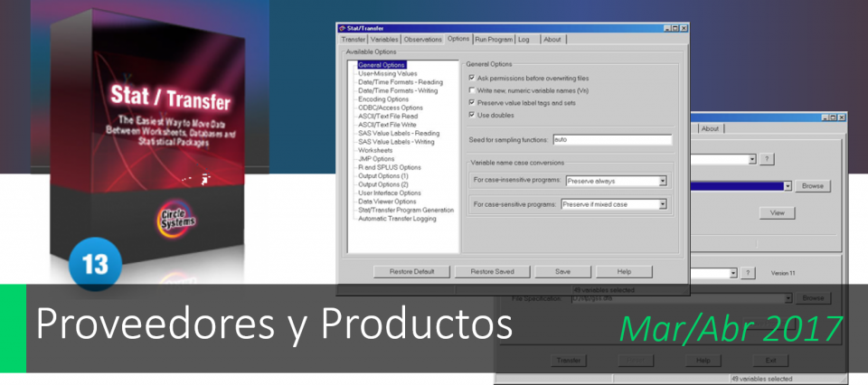Click the View button in back window
Viewport: 868px width, 385px height.
pyautogui.click(x=778, y=213)
